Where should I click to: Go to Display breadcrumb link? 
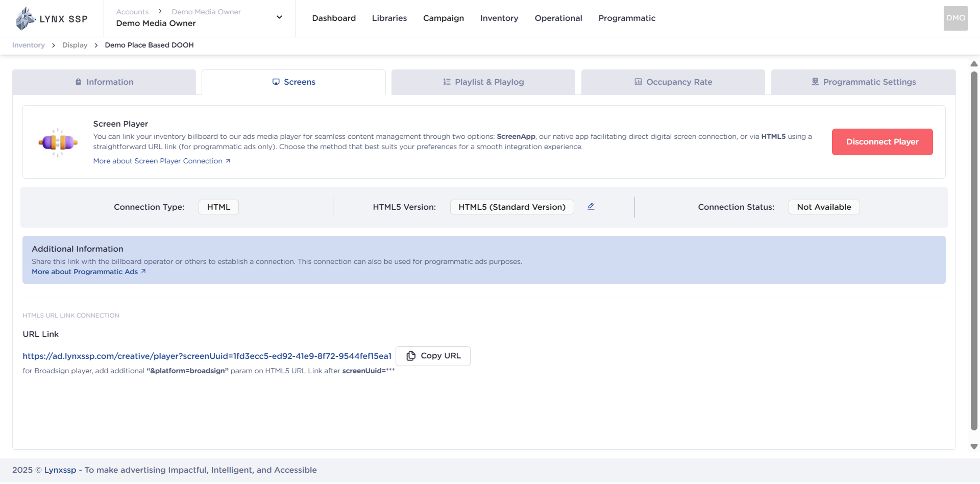75,45
